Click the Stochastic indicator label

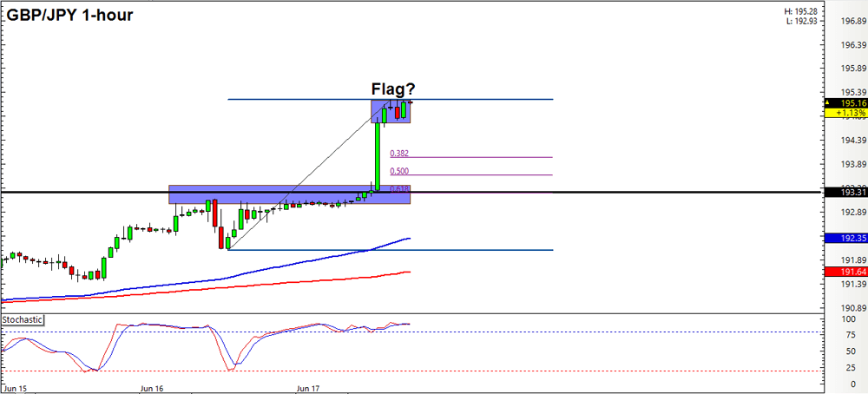click(x=23, y=320)
